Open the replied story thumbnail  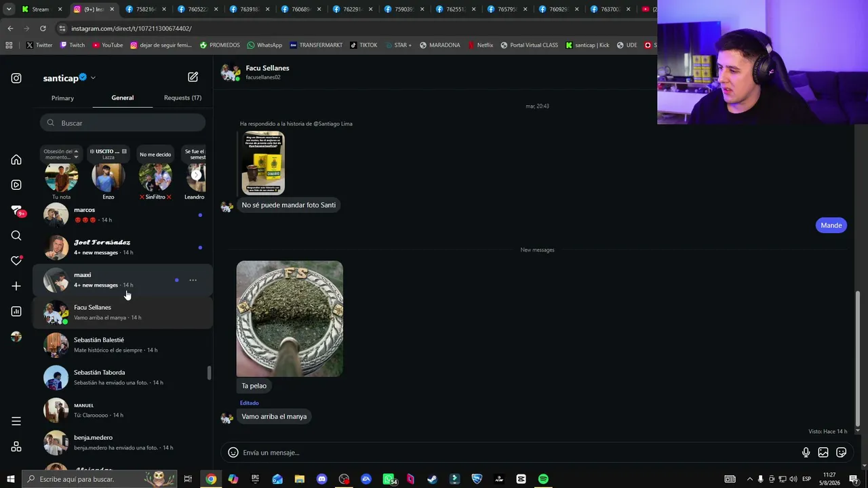263,163
